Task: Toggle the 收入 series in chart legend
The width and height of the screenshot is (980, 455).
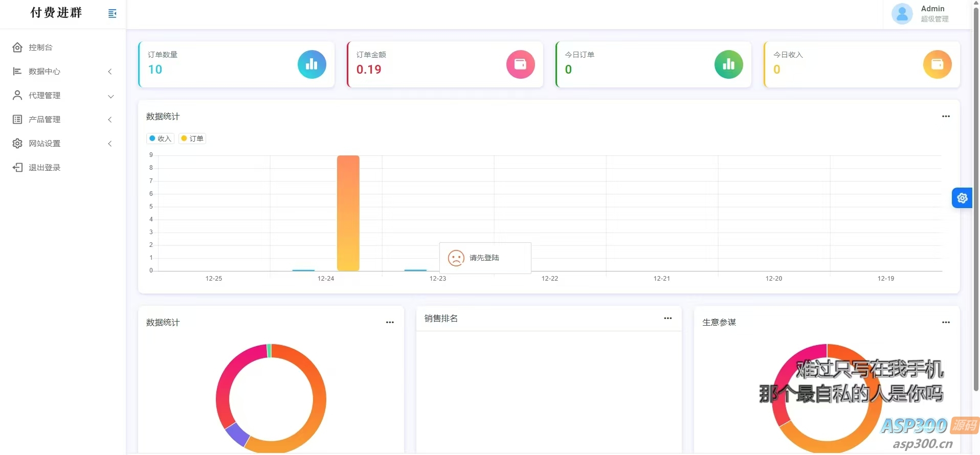Action: (x=161, y=139)
